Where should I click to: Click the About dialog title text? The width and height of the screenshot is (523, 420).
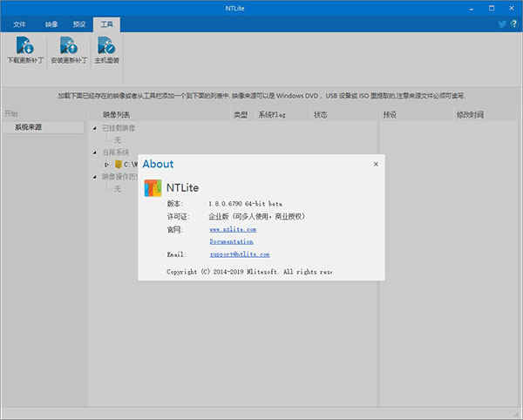click(x=158, y=164)
